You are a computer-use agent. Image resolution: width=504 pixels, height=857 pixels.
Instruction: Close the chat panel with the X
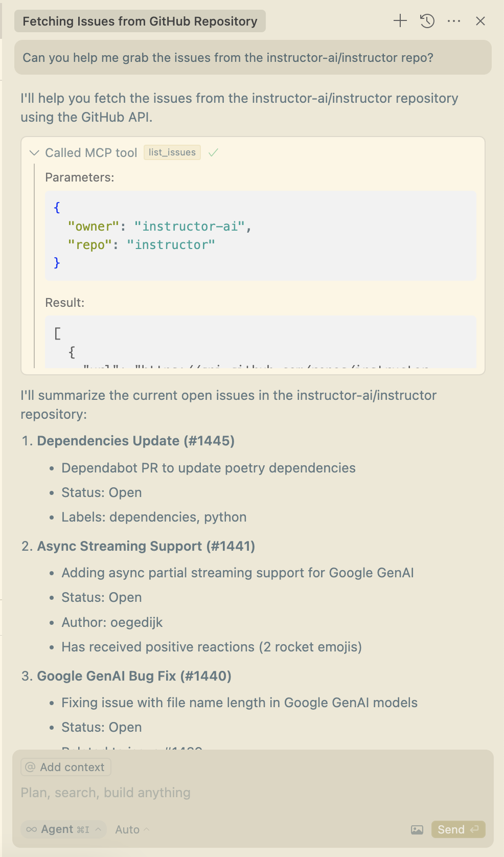tap(480, 21)
